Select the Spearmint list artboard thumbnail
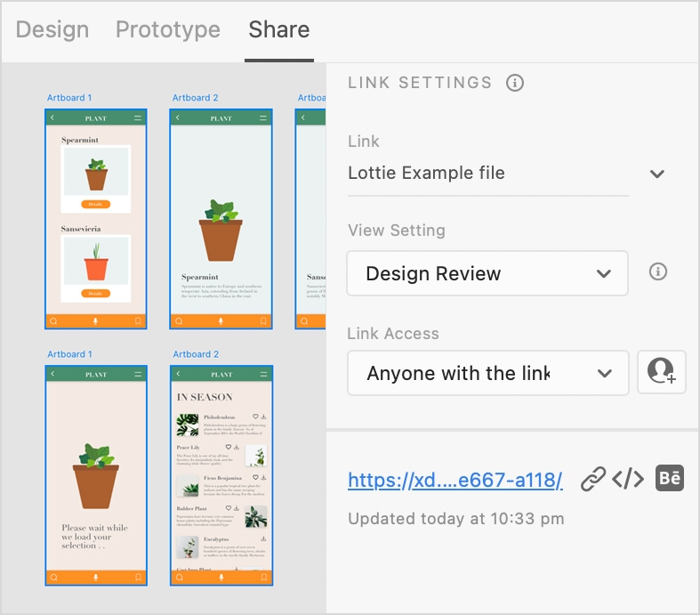The width and height of the screenshot is (700, 615). [x=96, y=219]
